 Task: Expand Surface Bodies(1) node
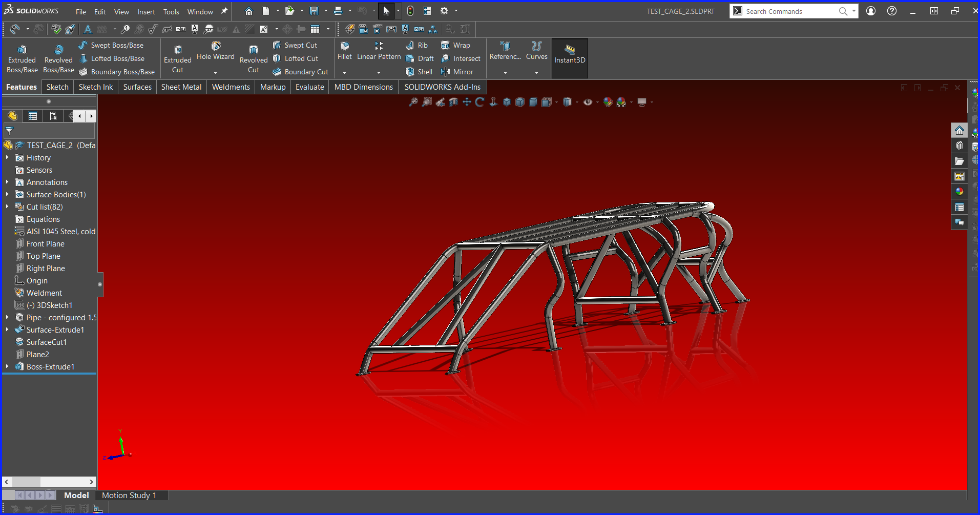coord(7,195)
